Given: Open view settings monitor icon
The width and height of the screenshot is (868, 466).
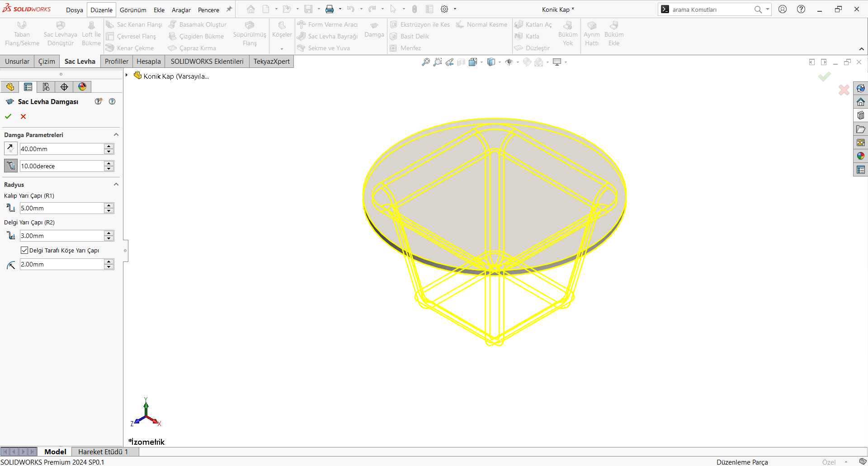Looking at the screenshot, I should [x=557, y=62].
